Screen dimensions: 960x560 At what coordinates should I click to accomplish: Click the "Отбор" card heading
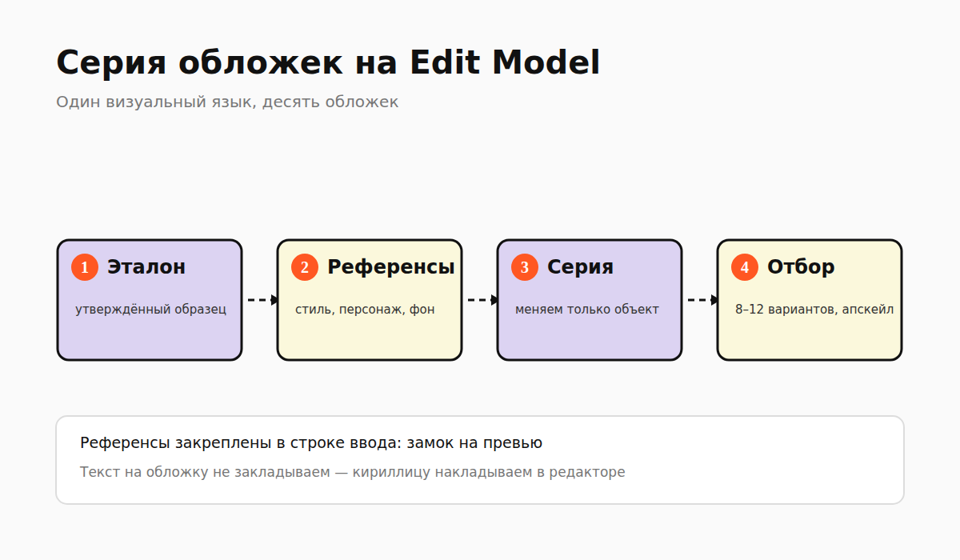pyautogui.click(x=801, y=267)
